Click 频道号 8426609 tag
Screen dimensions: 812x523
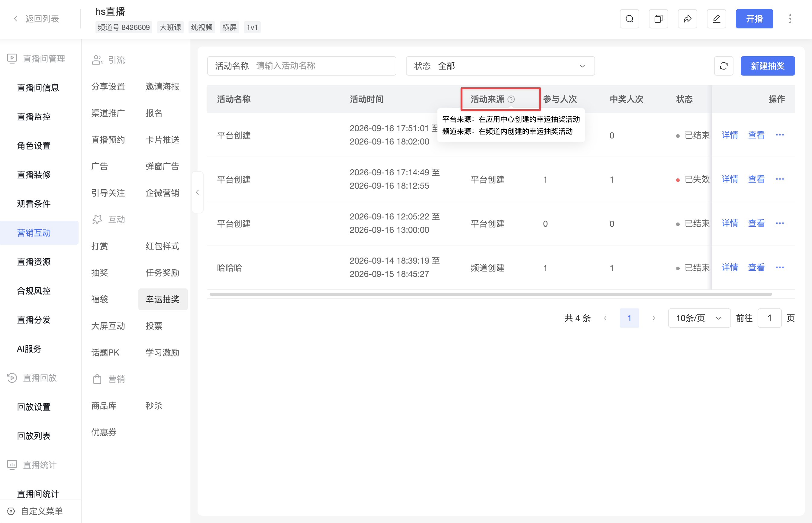click(124, 27)
